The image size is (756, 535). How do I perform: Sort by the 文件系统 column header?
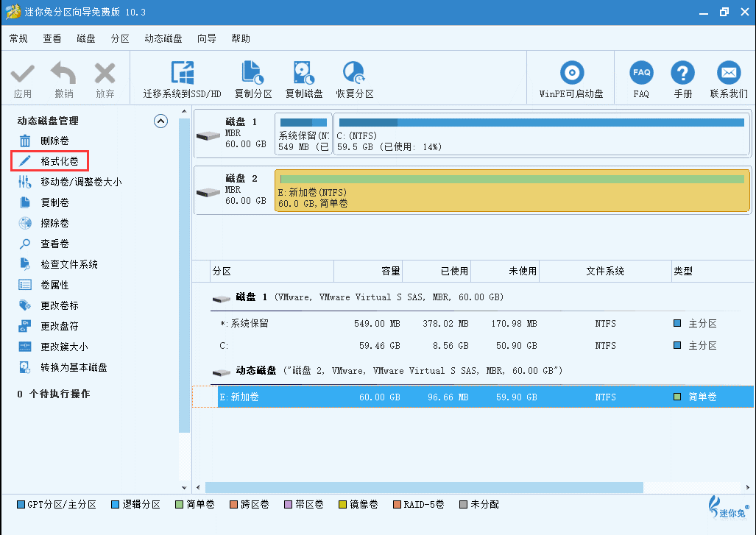click(606, 272)
